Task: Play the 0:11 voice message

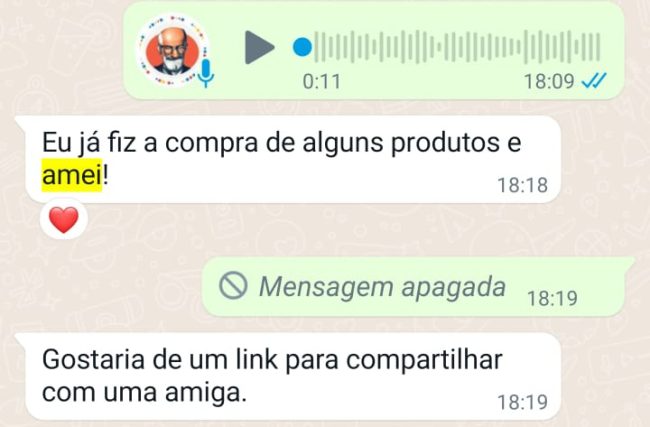Action: [259, 47]
